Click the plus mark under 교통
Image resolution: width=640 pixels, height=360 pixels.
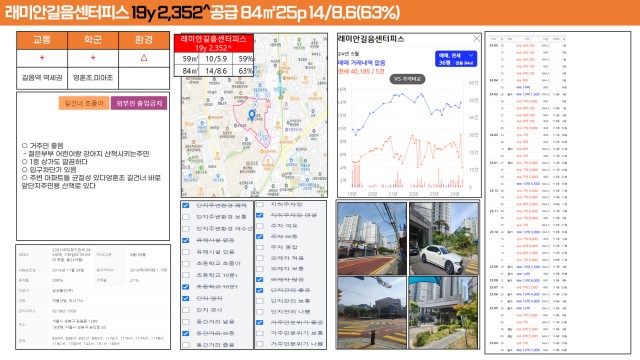[42, 58]
